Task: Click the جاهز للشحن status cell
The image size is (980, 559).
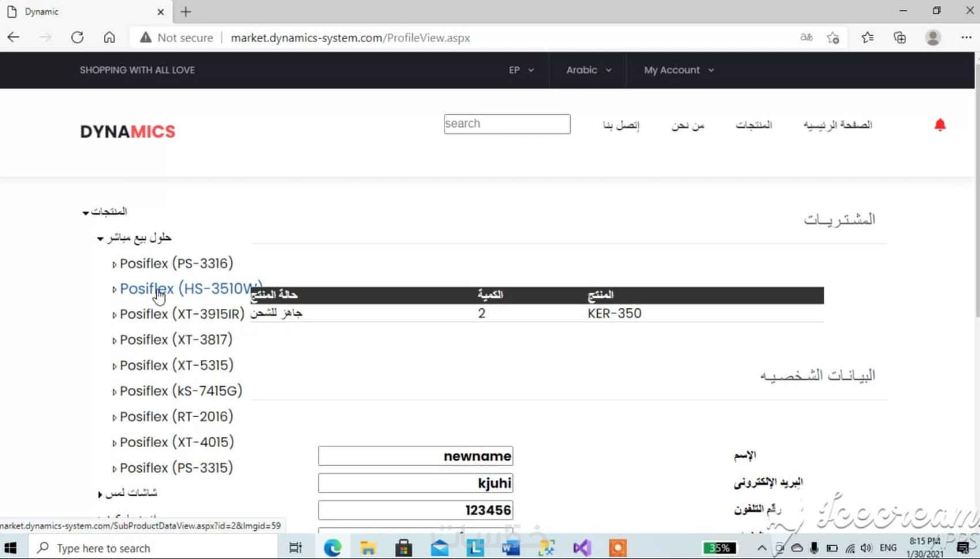Action: pos(277,313)
